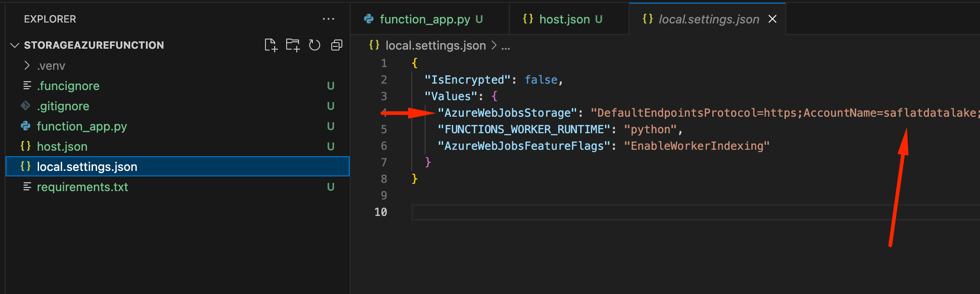Open host.json from the file tree

178,147
